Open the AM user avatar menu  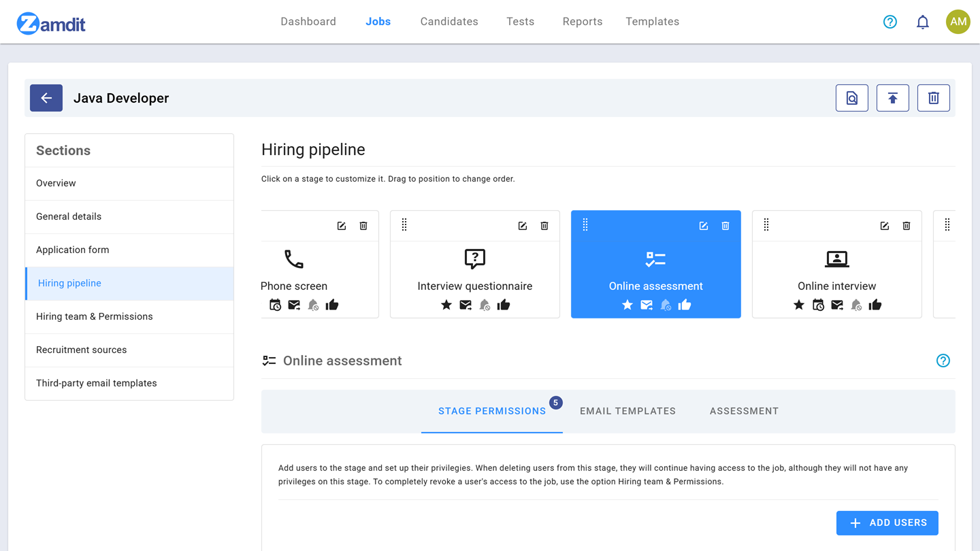(x=958, y=22)
